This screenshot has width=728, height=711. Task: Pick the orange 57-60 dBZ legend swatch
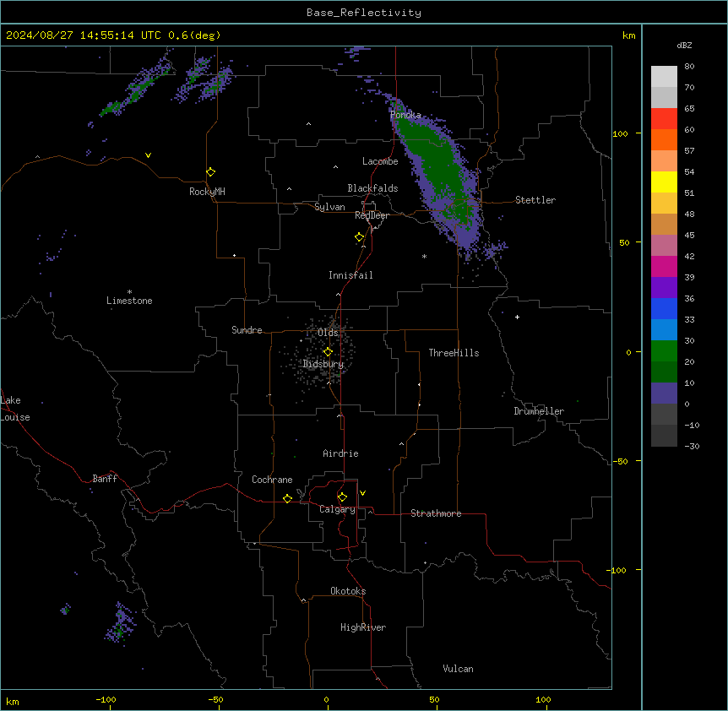coord(664,139)
